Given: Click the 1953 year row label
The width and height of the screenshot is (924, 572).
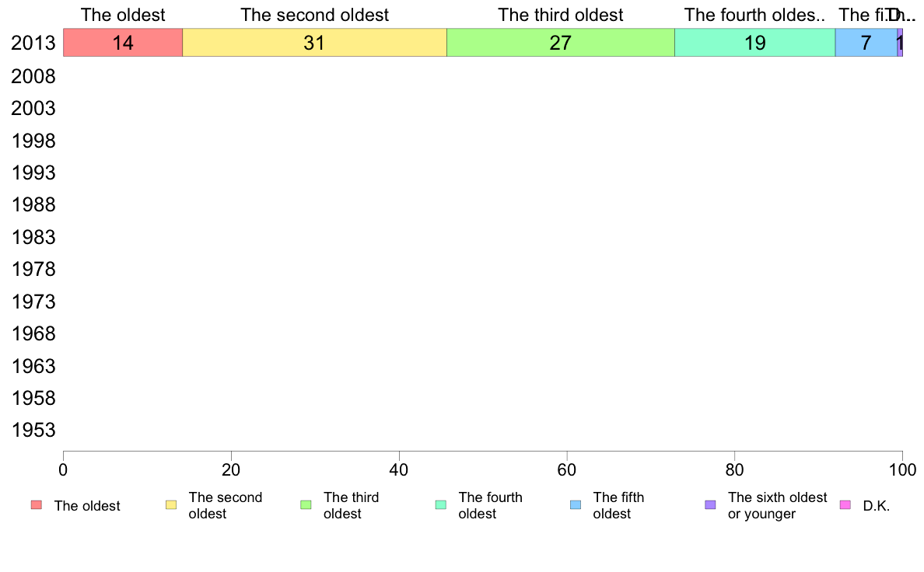Looking at the screenshot, I should pos(33,430).
